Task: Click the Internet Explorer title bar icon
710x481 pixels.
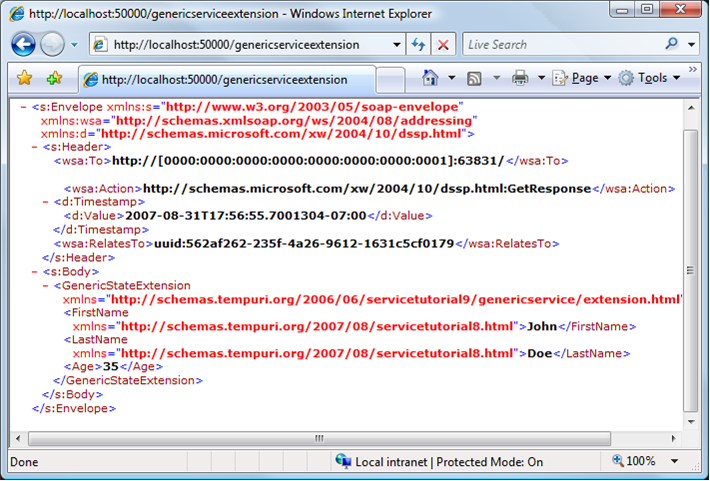Action: coord(16,14)
